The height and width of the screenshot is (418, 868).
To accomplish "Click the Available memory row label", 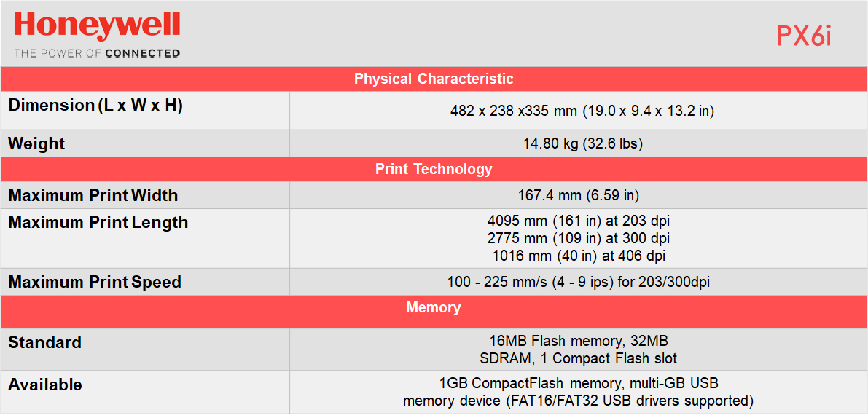I will tap(44, 385).
